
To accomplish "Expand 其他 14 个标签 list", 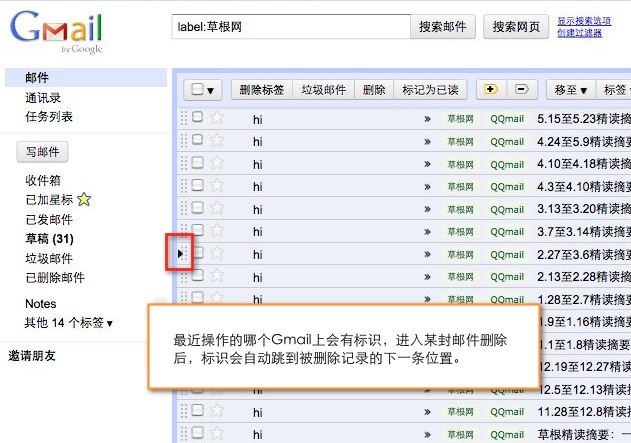I will [x=69, y=323].
